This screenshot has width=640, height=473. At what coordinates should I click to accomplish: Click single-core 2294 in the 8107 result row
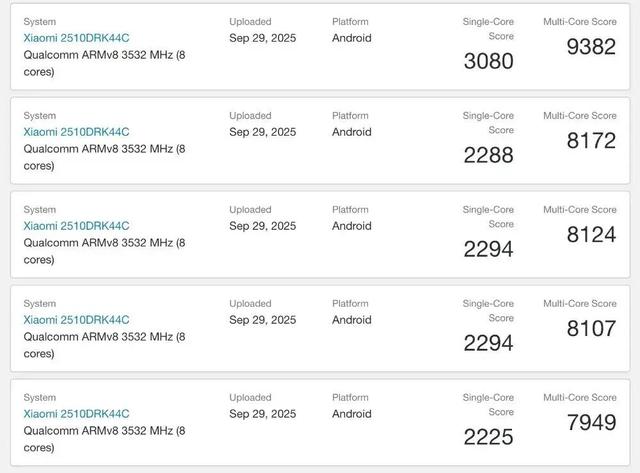coord(488,344)
